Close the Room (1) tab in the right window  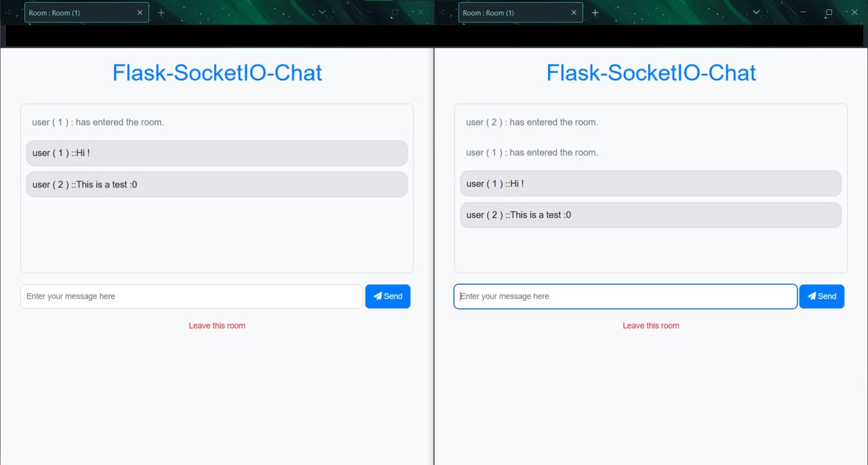coord(574,12)
